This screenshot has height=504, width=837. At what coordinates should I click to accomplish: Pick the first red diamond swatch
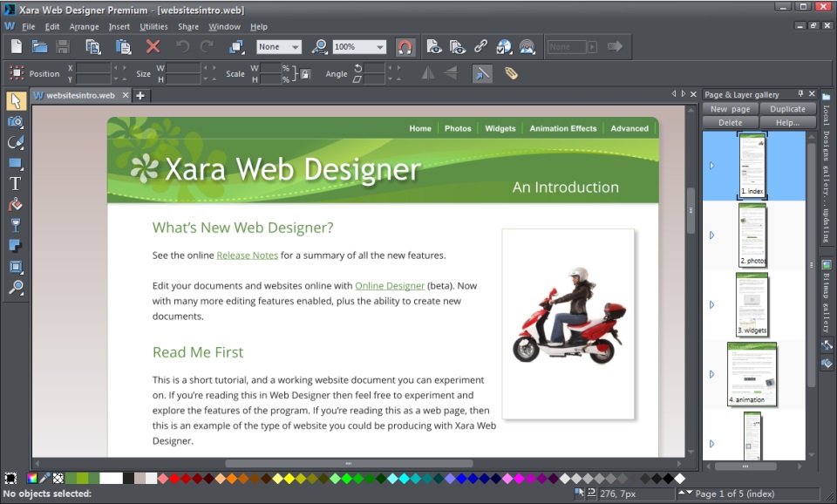pyautogui.click(x=174, y=479)
